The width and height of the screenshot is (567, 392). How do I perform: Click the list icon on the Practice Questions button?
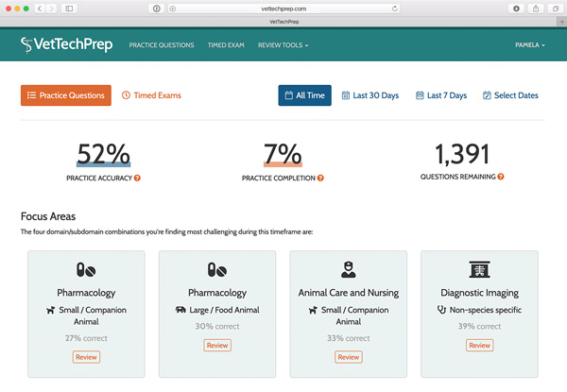[31, 95]
